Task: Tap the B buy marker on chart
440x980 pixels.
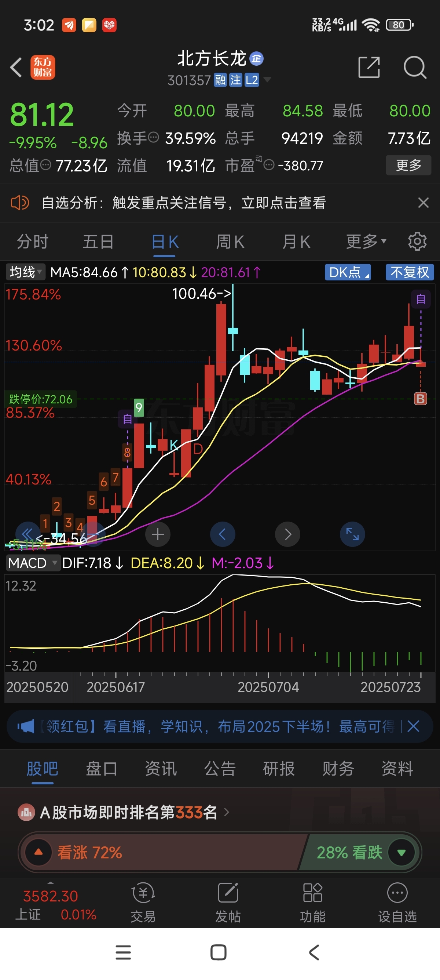Action: (x=420, y=399)
